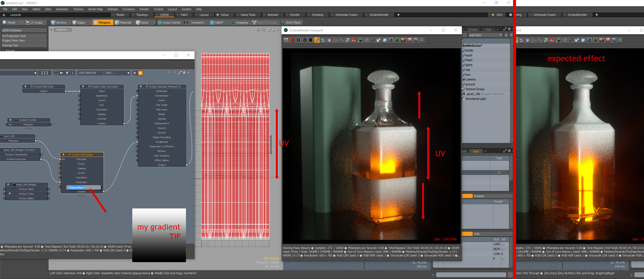Open the Add... dropdown in schematic
Viewport: 644px width, 279px height.
click(118, 73)
